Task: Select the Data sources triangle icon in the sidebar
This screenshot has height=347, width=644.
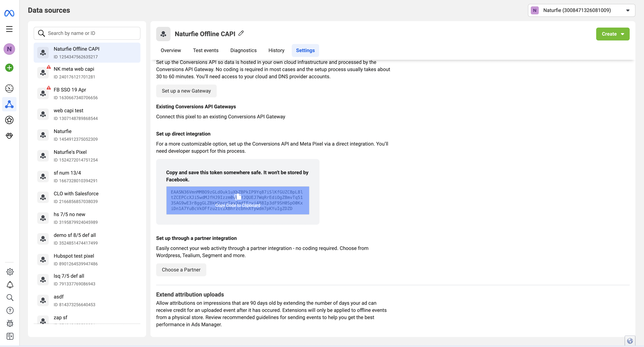Action: (x=9, y=104)
